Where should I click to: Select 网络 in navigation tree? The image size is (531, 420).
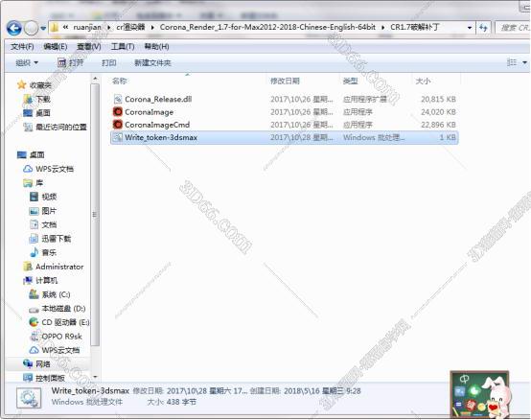36,364
